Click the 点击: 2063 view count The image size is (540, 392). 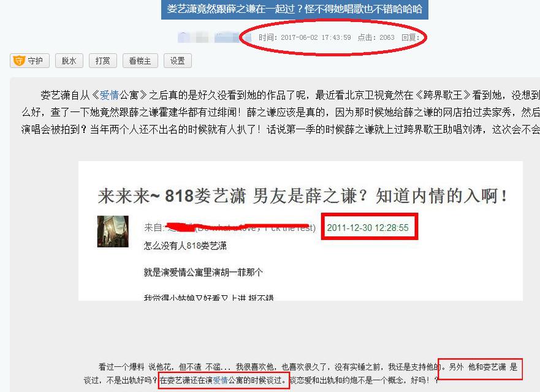[x=376, y=37]
